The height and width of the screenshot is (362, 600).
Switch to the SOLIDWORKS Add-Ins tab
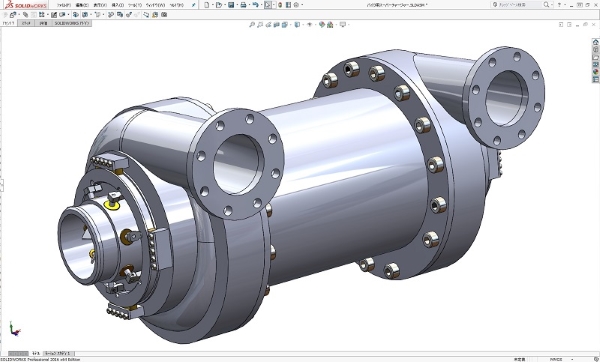[71, 23]
